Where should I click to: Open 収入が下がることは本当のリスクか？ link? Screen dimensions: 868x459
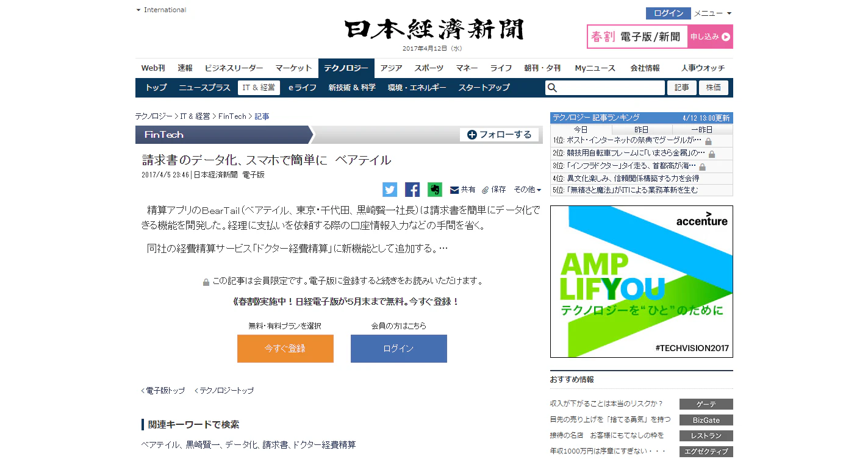[607, 404]
